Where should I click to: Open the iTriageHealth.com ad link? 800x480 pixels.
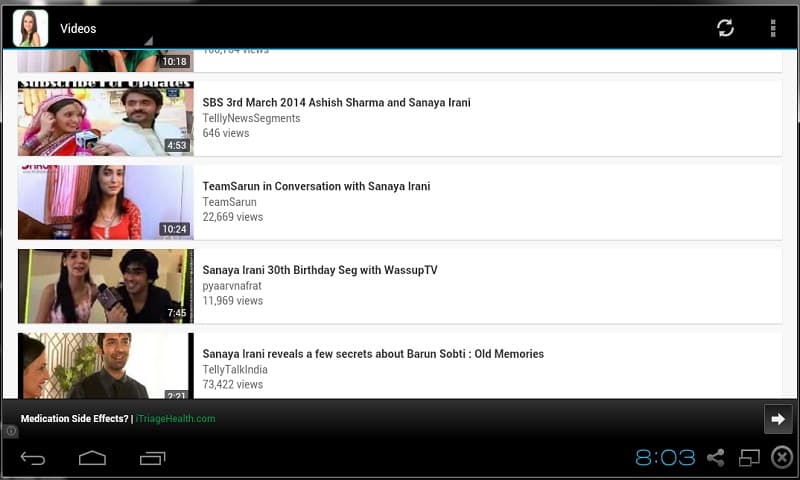tap(176, 419)
